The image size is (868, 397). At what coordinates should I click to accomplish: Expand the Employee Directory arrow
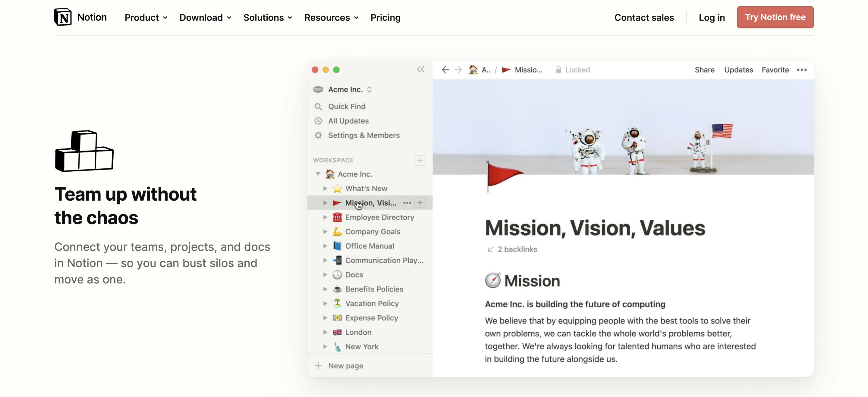click(325, 217)
